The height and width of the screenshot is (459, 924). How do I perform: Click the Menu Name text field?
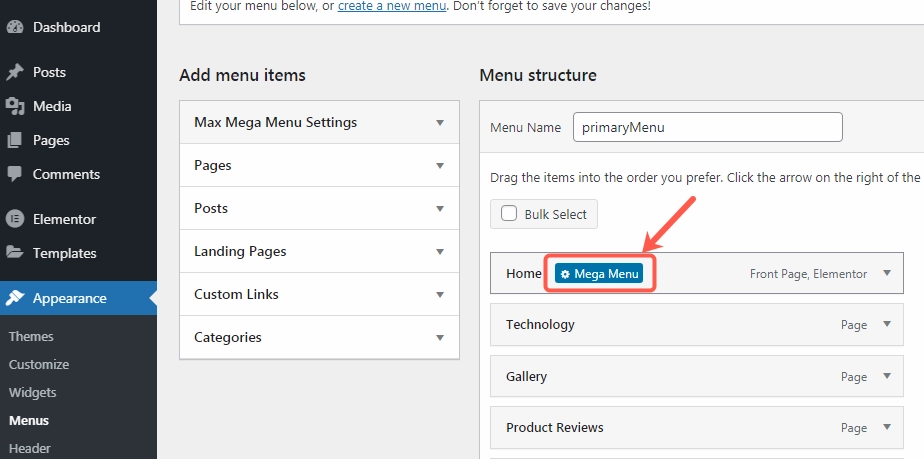click(x=707, y=127)
